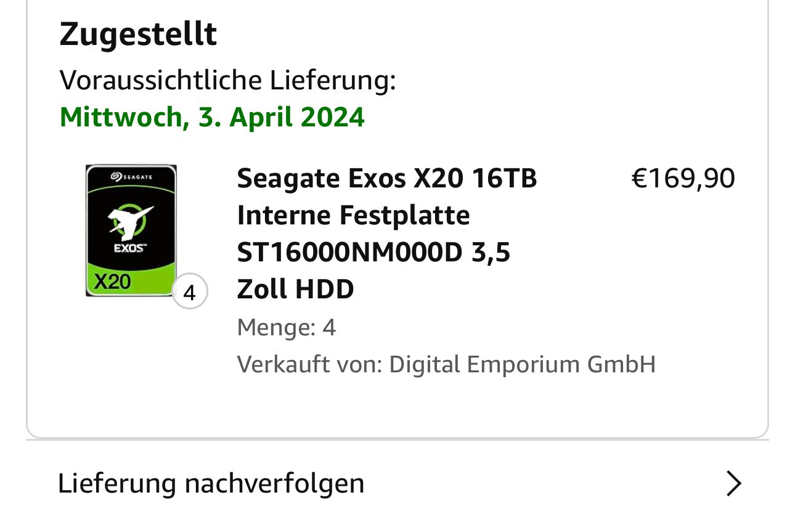Tap the quantity badge showing 4

[x=190, y=292]
